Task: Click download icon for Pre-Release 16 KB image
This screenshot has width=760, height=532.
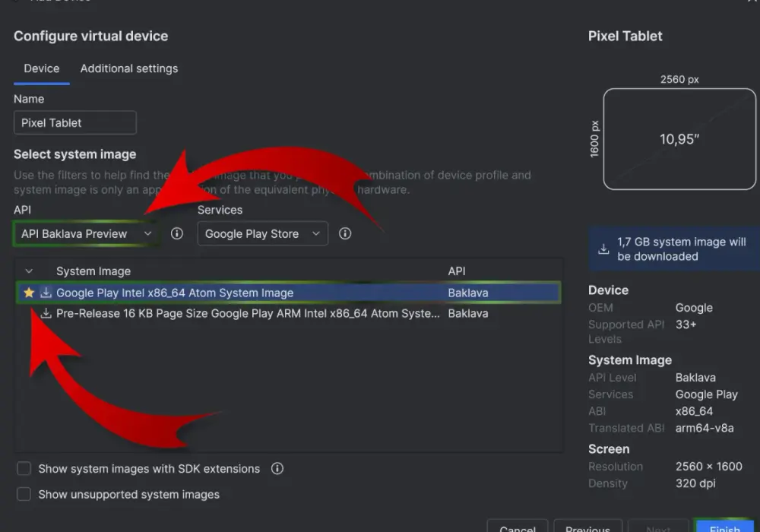Action: [46, 313]
